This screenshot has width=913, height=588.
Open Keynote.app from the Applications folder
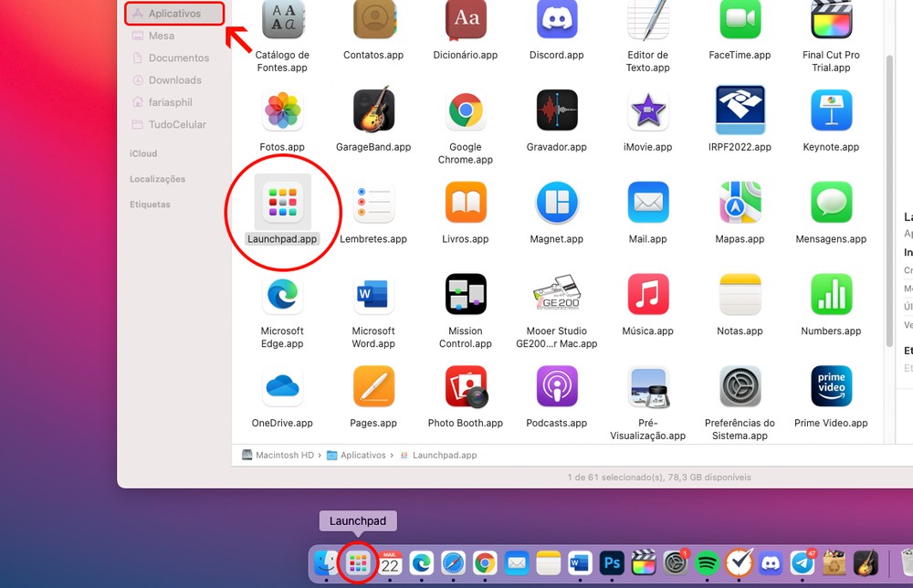click(831, 110)
